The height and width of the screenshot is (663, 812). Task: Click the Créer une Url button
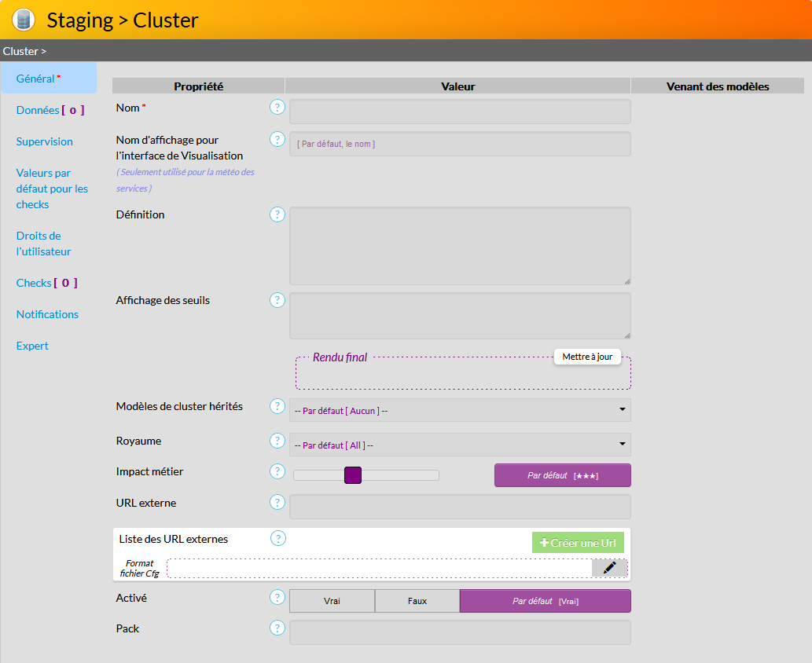[x=578, y=543]
